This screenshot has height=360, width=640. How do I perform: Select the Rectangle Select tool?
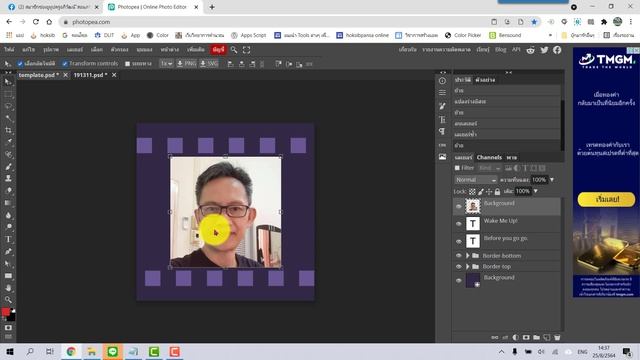pos(8,94)
